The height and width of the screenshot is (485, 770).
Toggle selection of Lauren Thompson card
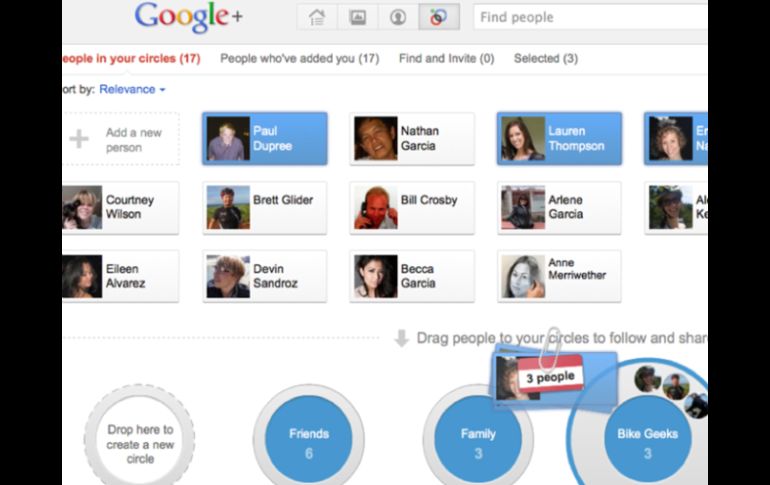point(560,139)
